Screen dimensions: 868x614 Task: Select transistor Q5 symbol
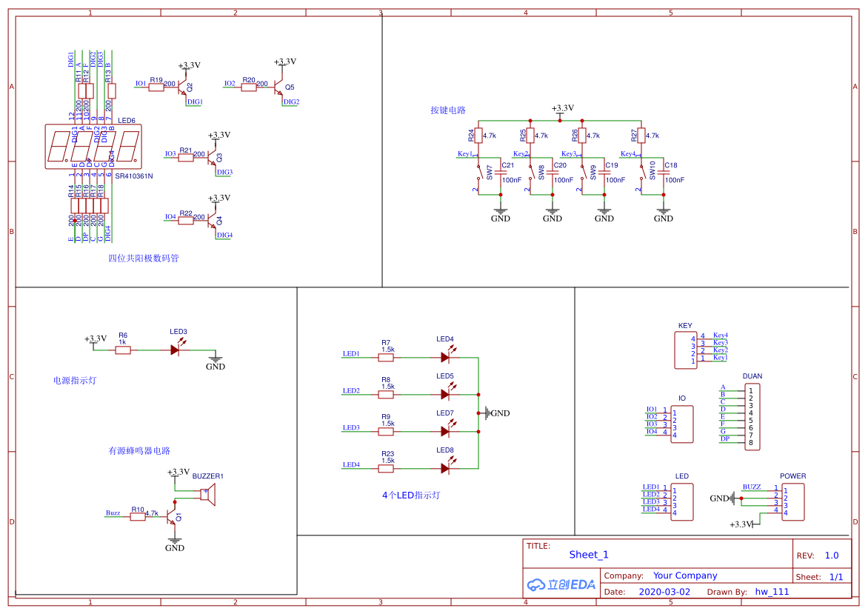click(x=279, y=87)
